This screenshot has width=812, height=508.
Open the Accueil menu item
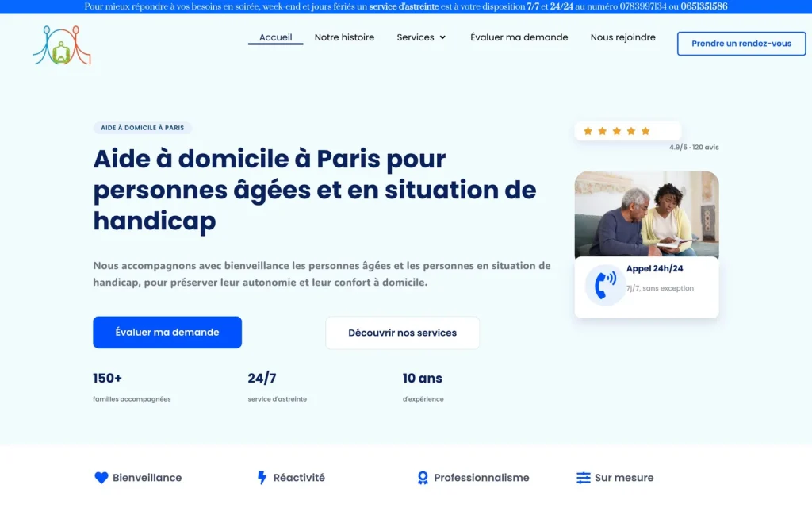(275, 37)
